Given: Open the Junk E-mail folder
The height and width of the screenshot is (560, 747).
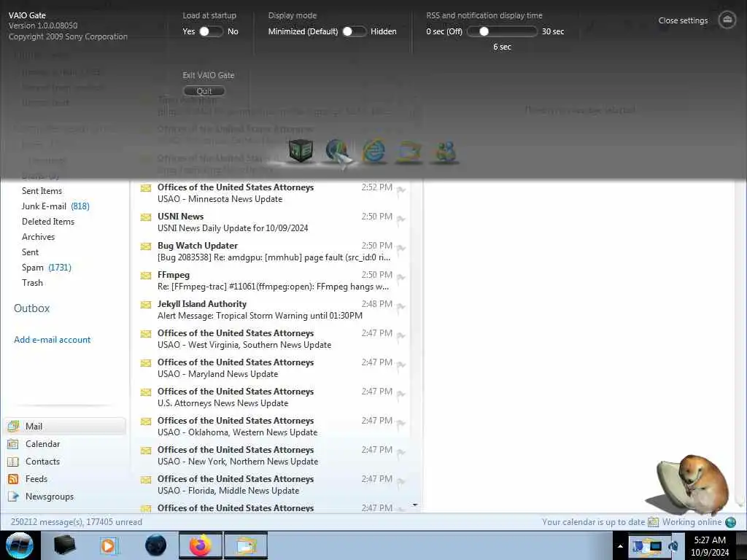Looking at the screenshot, I should (55, 206).
